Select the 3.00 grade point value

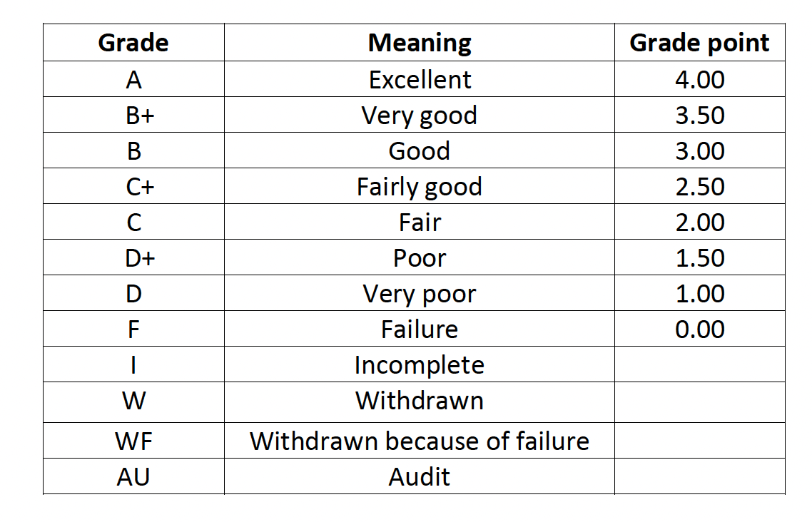[699, 150]
